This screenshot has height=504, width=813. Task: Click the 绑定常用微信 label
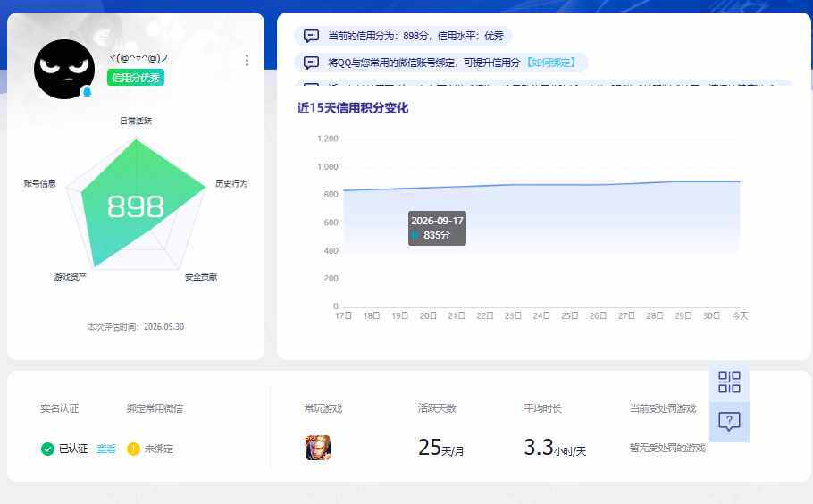pyautogui.click(x=155, y=408)
